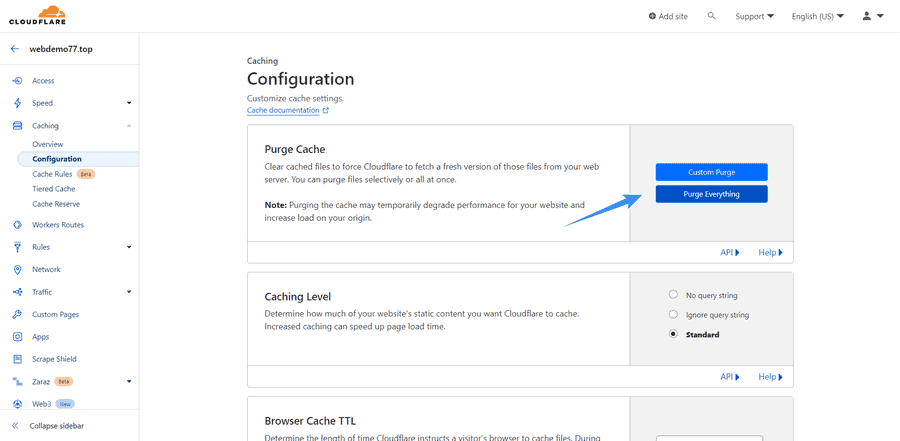The image size is (900, 441).
Task: Open the Support dropdown
Action: coord(754,16)
